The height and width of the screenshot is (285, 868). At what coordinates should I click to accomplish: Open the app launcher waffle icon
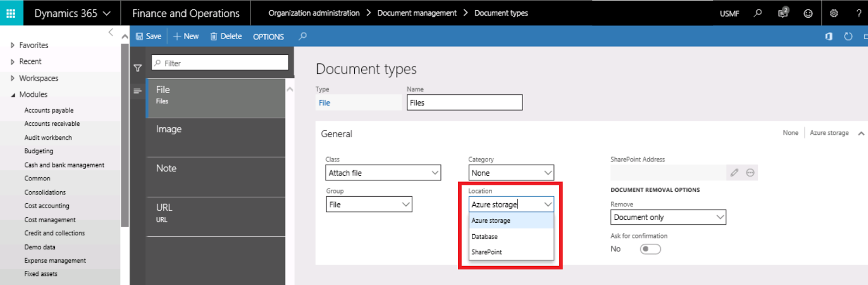pyautogui.click(x=11, y=13)
